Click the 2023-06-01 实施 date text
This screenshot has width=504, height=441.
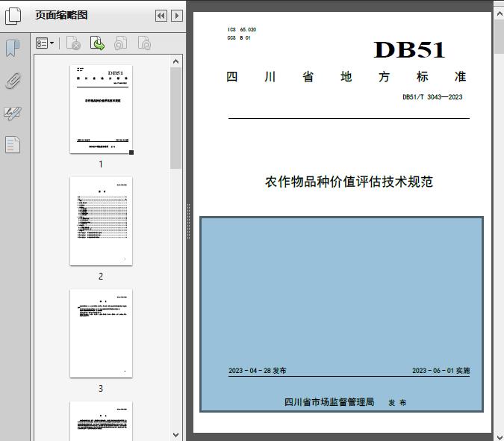pyautogui.click(x=441, y=371)
